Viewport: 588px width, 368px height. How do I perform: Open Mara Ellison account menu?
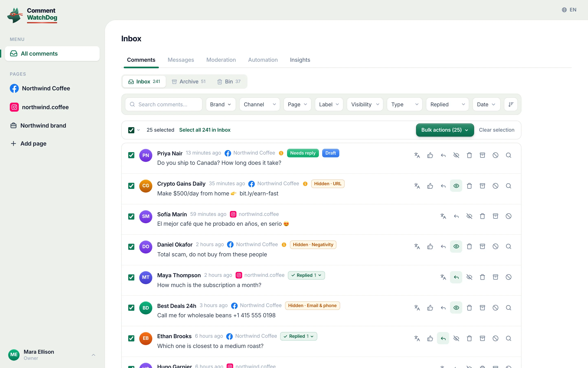pos(52,355)
